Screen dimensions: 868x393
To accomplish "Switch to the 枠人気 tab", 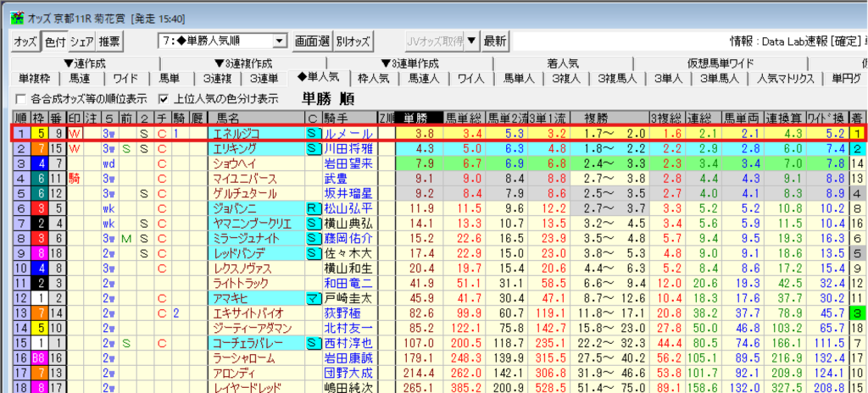I will (373, 79).
